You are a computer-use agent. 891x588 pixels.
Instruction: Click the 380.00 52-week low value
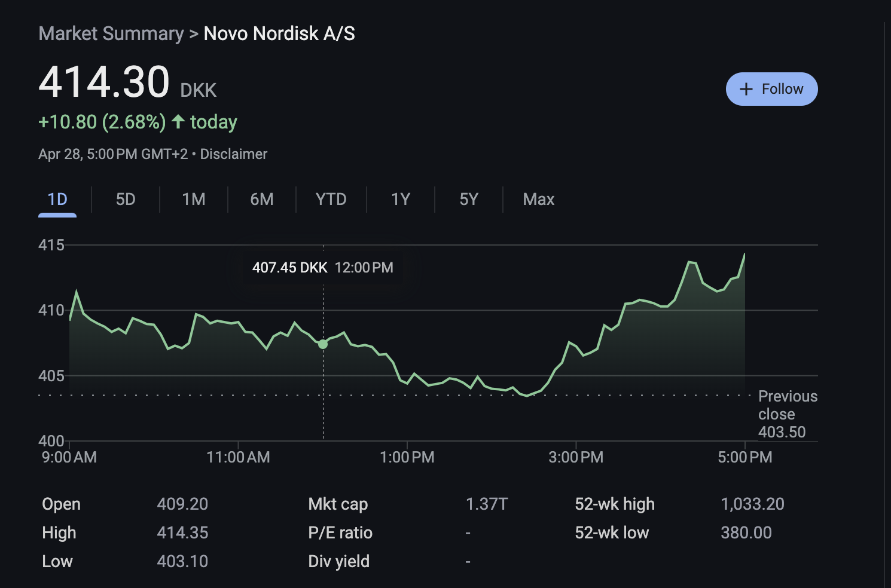746,532
